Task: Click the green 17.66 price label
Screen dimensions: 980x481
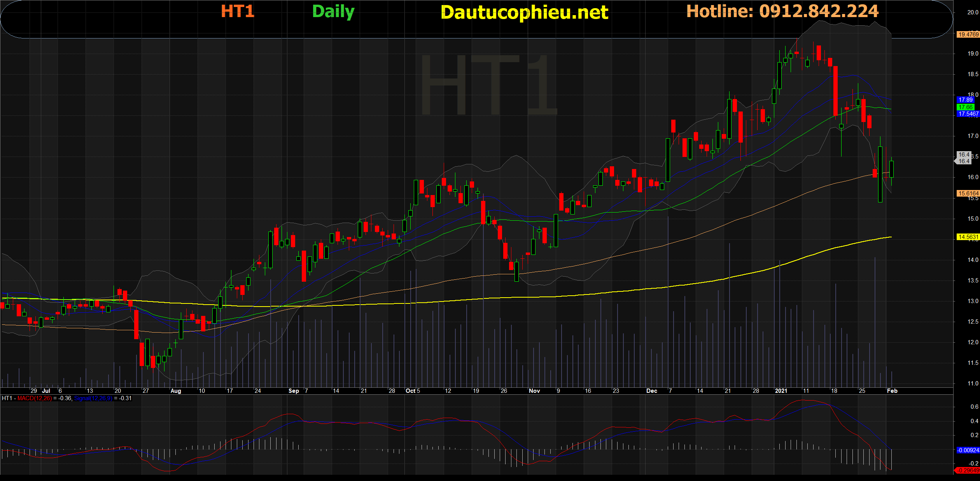Action: click(965, 107)
